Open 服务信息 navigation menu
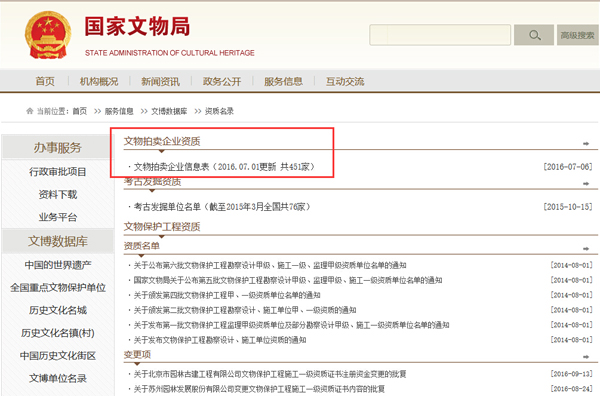 pos(283,81)
